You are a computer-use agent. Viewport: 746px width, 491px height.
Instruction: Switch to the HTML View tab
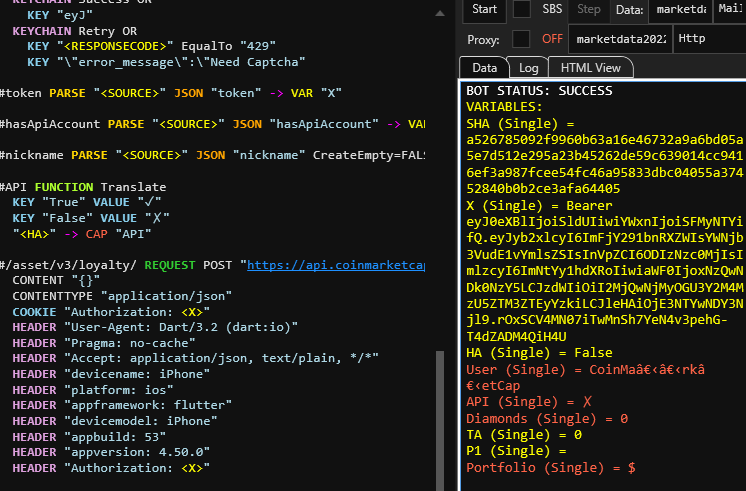pos(590,68)
